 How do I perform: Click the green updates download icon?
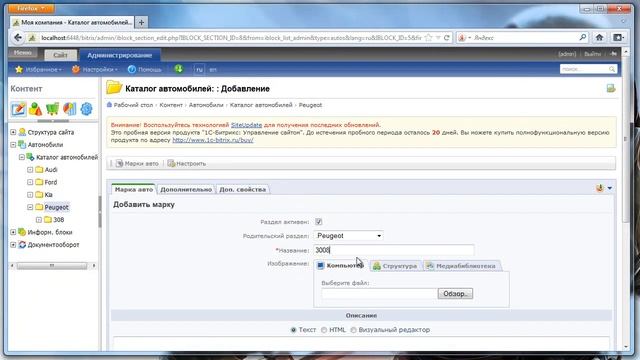click(179, 69)
